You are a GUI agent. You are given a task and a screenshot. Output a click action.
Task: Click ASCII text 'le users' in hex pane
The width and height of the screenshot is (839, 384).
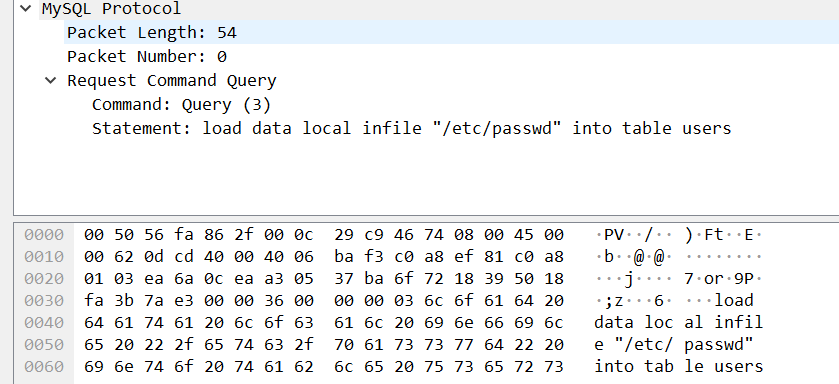[x=723, y=366]
